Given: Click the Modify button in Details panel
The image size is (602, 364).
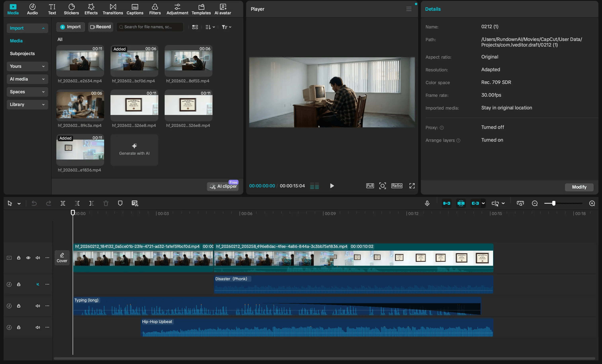Looking at the screenshot, I should coord(579,187).
